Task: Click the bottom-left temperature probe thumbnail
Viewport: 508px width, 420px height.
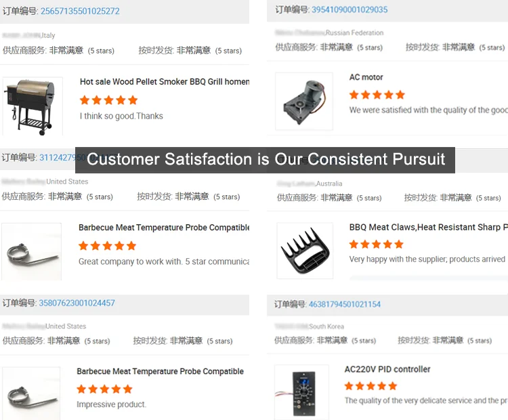Action: (31, 394)
